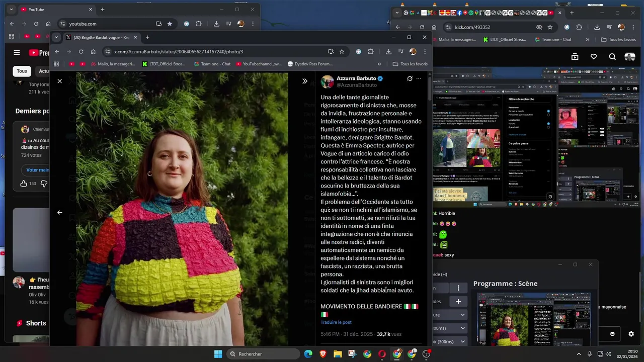Open LTDT_Officiel Stream bookmark in x.com window
The width and height of the screenshot is (644, 362).
164,64
